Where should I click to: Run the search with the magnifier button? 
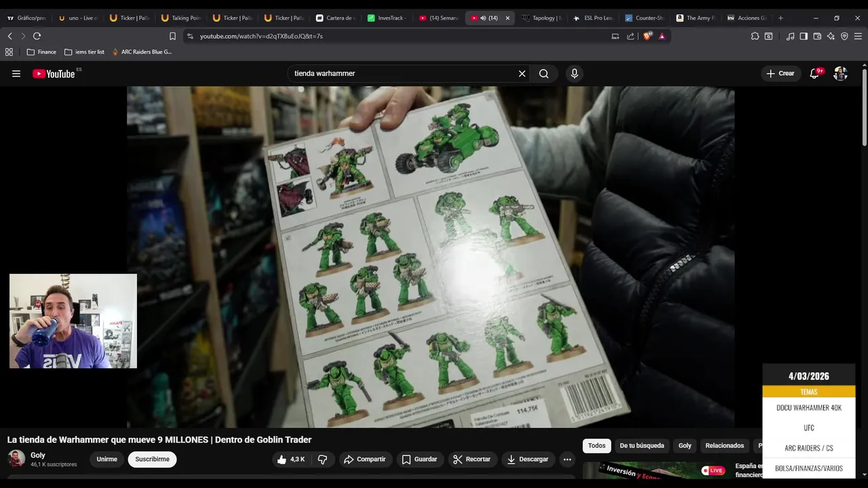coord(544,74)
